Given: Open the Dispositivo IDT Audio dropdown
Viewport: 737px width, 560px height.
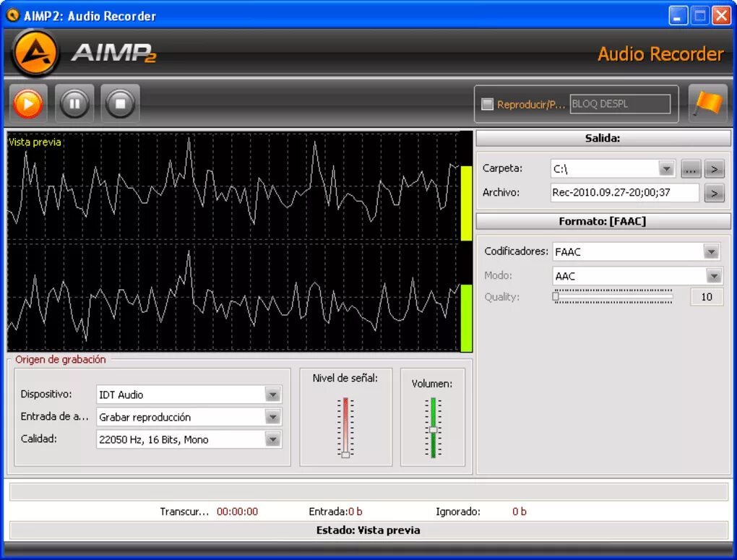Looking at the screenshot, I should click(x=272, y=395).
